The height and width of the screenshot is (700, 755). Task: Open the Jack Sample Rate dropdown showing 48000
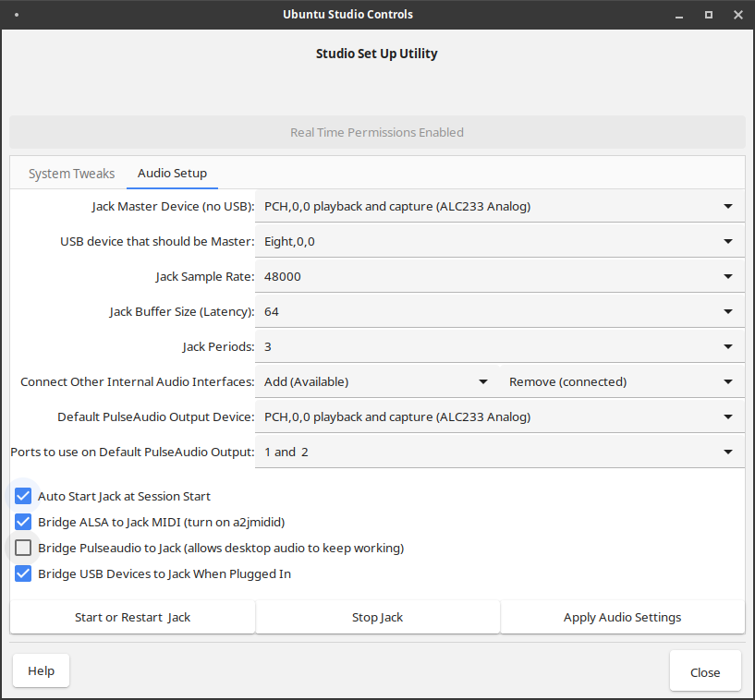pyautogui.click(x=499, y=277)
